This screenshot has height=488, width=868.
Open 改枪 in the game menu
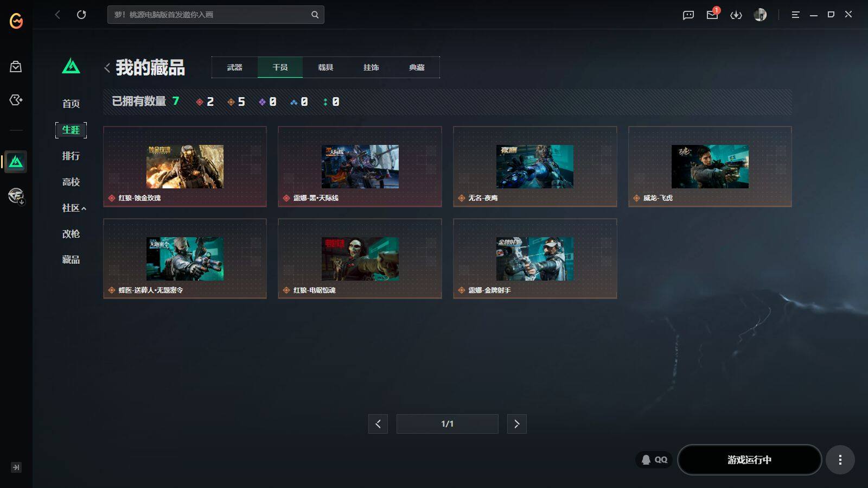[71, 234]
